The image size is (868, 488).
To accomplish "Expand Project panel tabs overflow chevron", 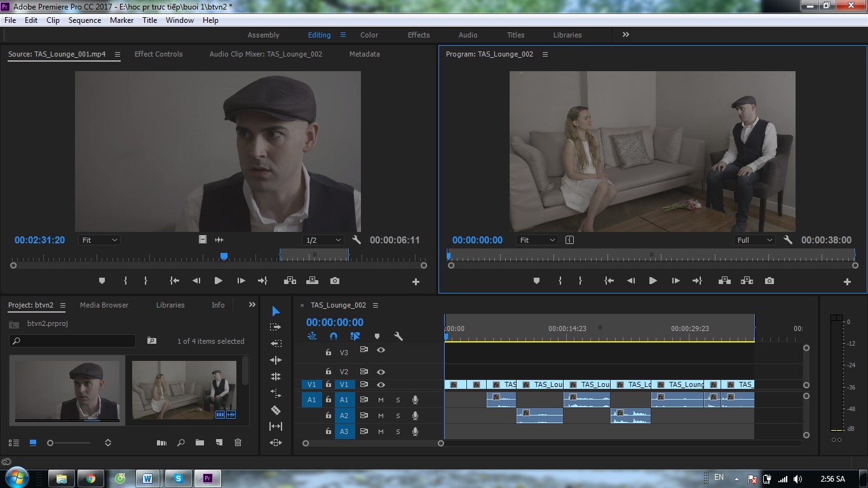I will [252, 305].
